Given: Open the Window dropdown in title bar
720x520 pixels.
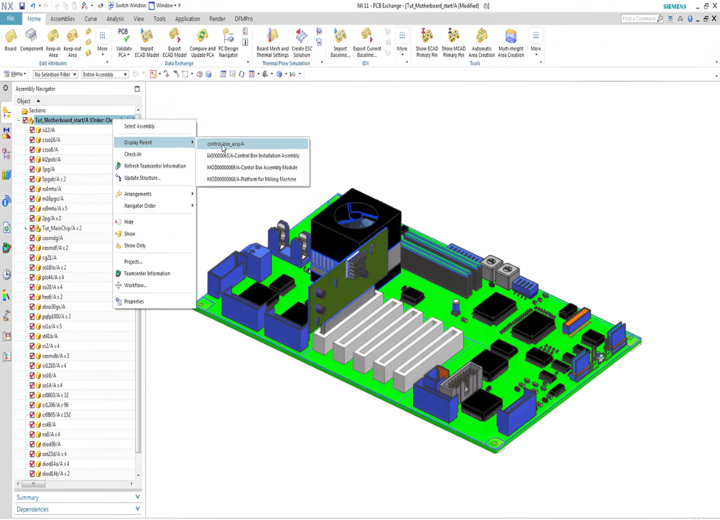Looking at the screenshot, I should tap(165, 6).
